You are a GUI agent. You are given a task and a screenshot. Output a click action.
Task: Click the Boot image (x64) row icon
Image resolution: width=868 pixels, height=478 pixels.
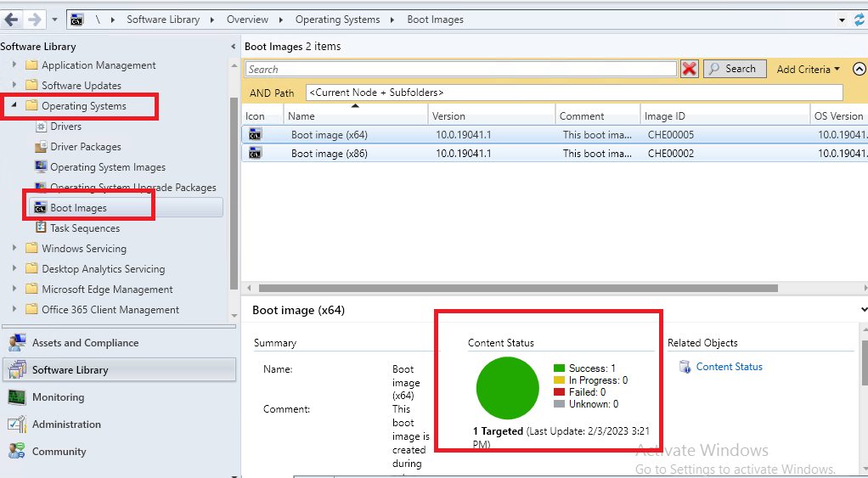255,134
